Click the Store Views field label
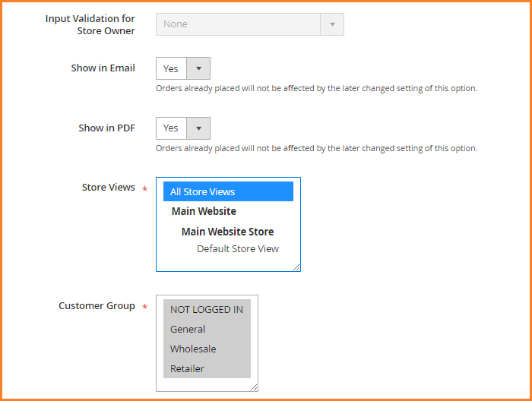 point(108,188)
